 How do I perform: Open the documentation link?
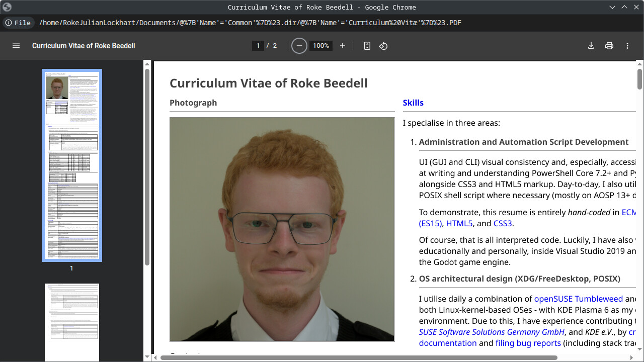[448, 343]
